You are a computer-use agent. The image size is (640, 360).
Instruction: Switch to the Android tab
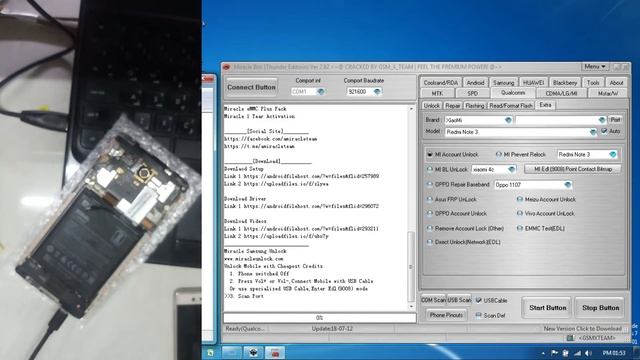(x=476, y=82)
